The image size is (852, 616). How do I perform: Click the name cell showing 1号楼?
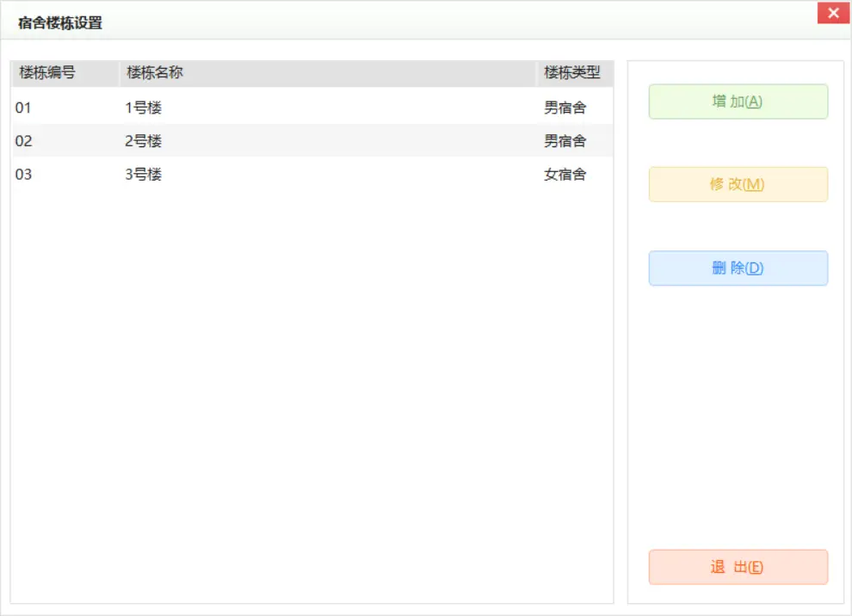(x=138, y=107)
